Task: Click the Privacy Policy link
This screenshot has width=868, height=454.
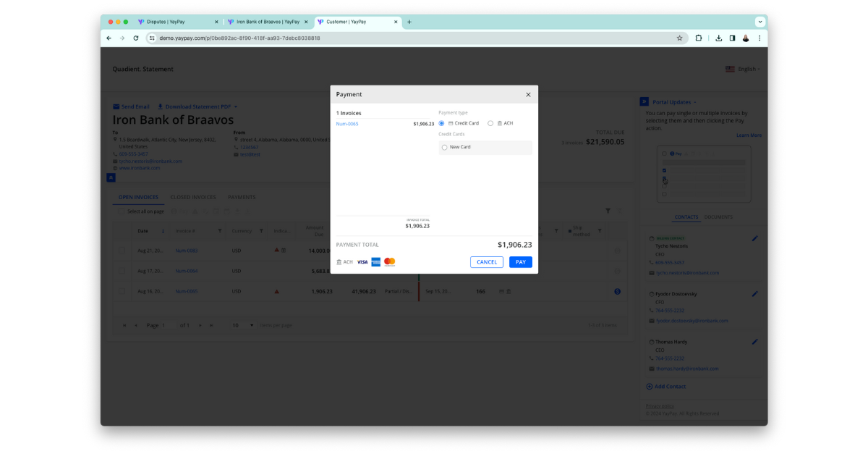Action: pyautogui.click(x=660, y=406)
